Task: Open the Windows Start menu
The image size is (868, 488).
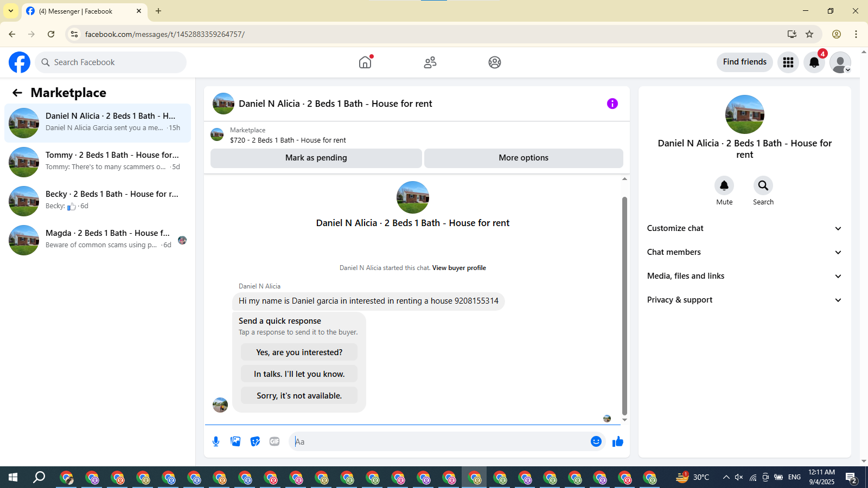Action: pos(13,477)
